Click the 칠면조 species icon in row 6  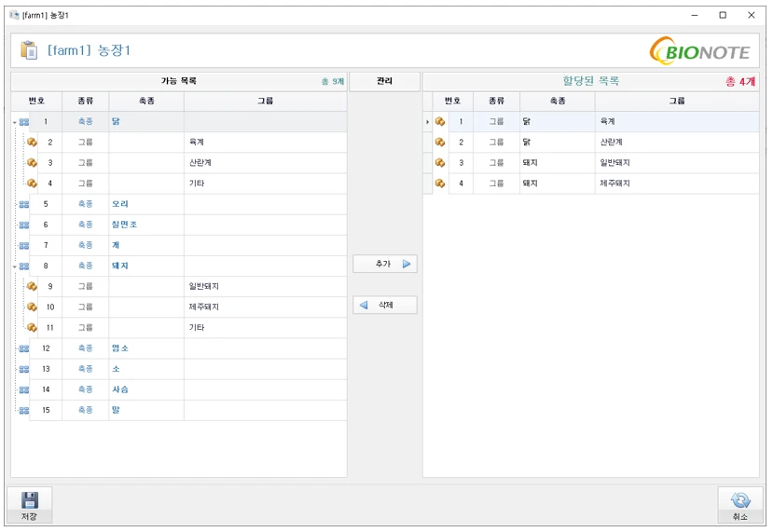click(23, 225)
